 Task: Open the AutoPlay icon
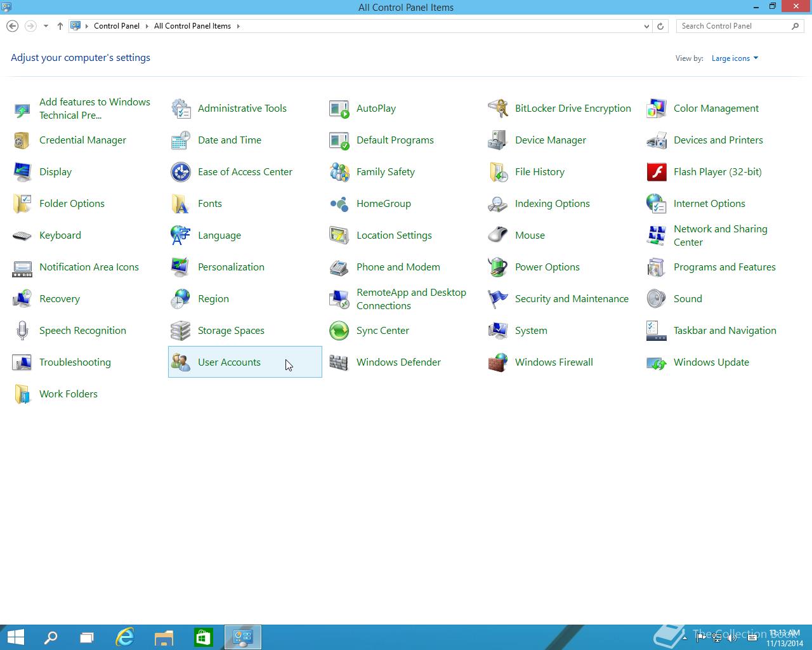(x=339, y=109)
